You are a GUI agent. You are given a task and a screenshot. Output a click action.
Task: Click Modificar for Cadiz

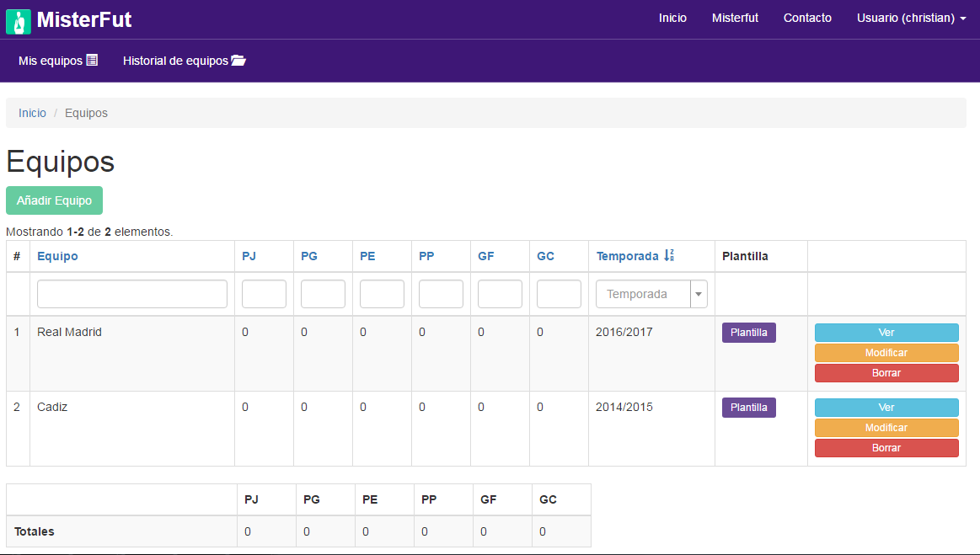click(x=886, y=428)
